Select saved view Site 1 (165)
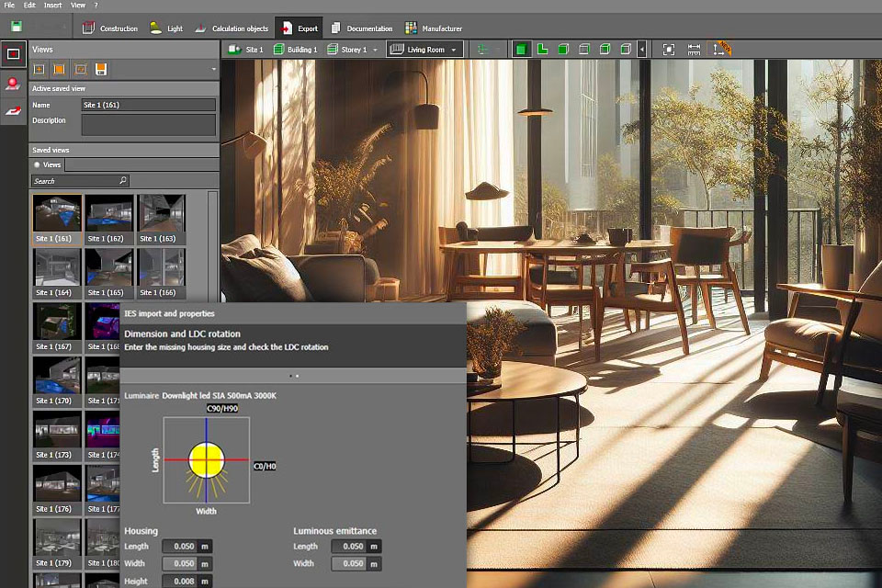 (x=109, y=274)
